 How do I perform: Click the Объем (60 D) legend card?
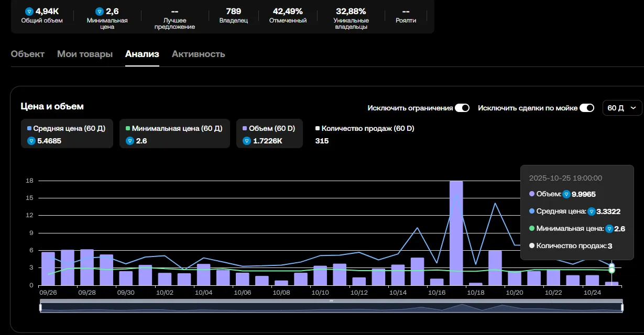click(x=269, y=134)
